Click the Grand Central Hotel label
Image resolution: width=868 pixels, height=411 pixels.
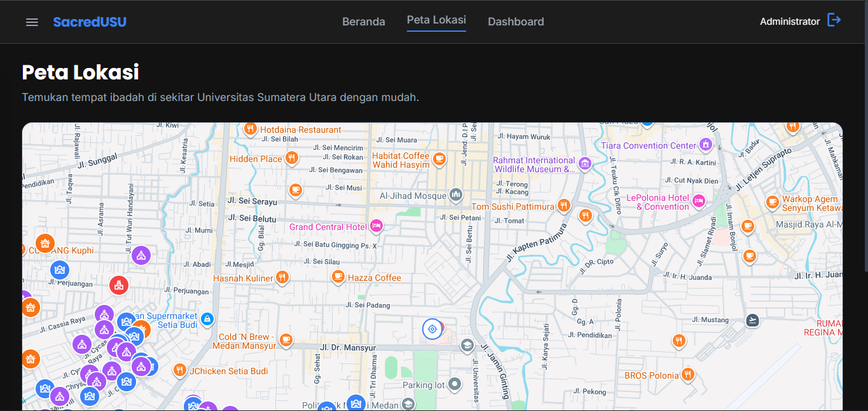click(x=328, y=227)
